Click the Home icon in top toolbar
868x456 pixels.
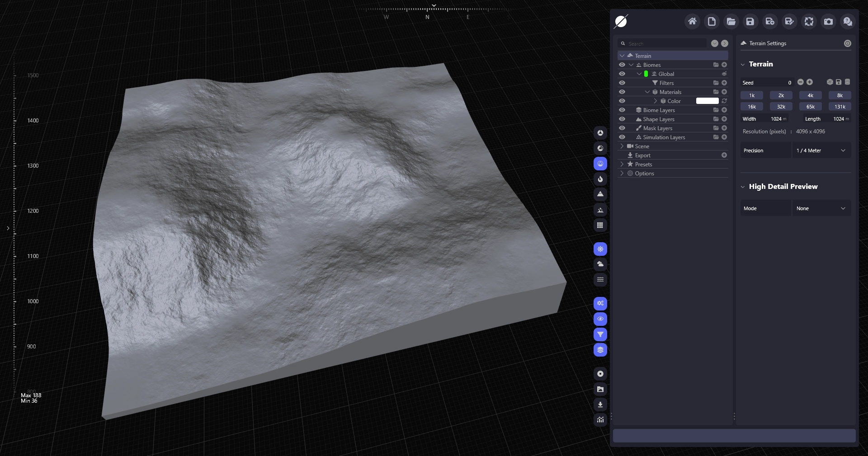692,21
